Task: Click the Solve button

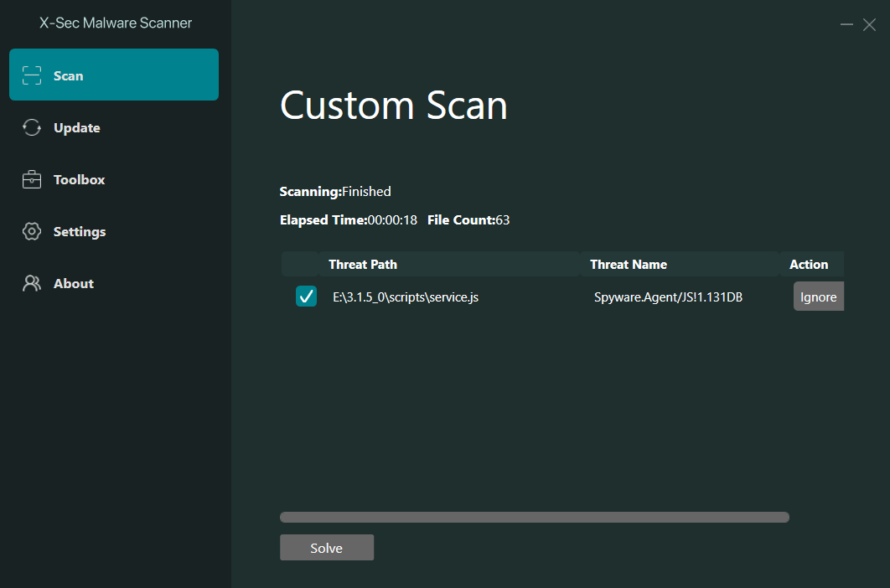Action: [x=327, y=548]
